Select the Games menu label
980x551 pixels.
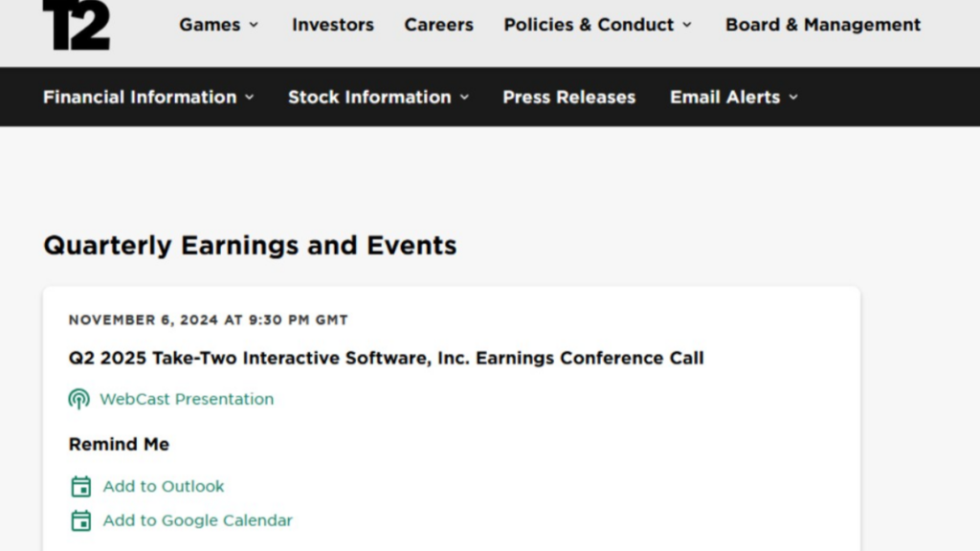[x=210, y=25]
